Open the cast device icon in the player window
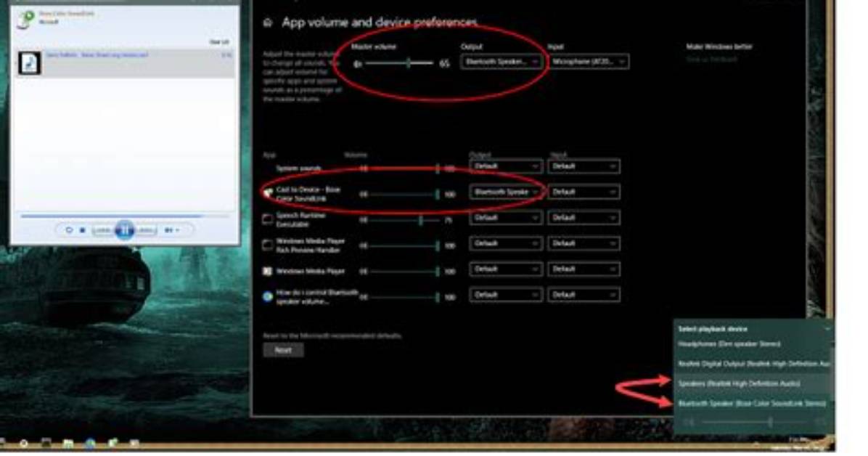 25,18
